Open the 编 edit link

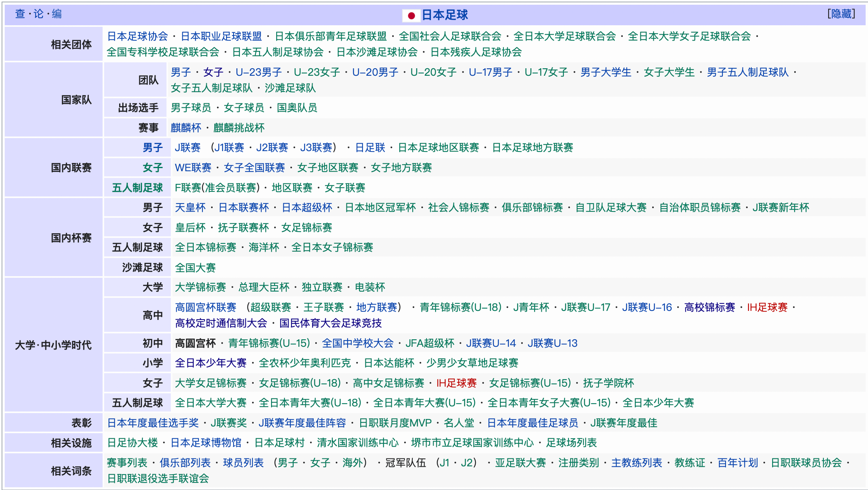tap(57, 14)
